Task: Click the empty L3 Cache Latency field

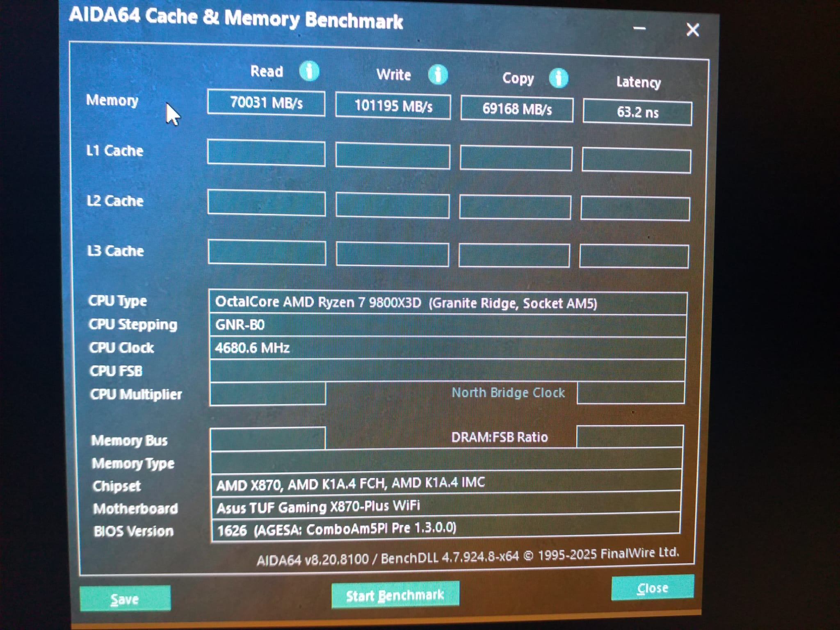Action: pyautogui.click(x=634, y=257)
